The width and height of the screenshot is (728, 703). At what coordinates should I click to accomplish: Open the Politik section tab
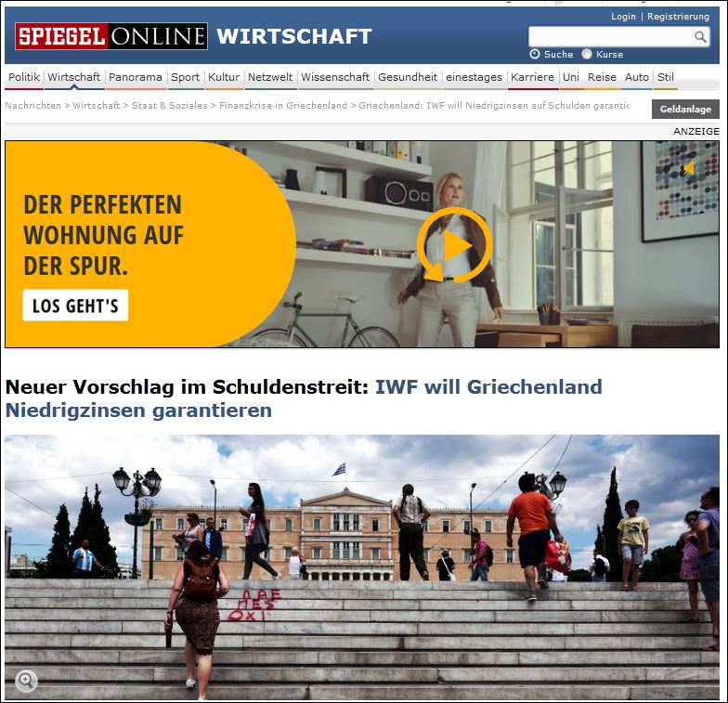point(24,77)
